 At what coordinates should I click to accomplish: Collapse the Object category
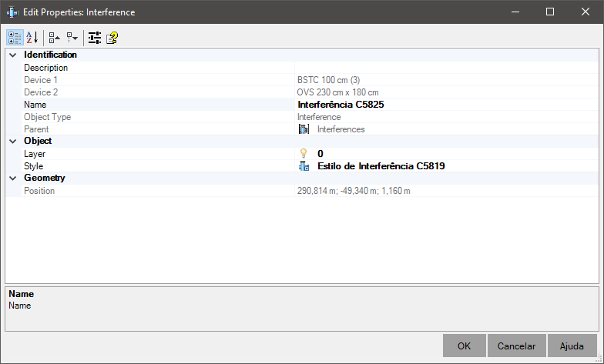point(12,142)
